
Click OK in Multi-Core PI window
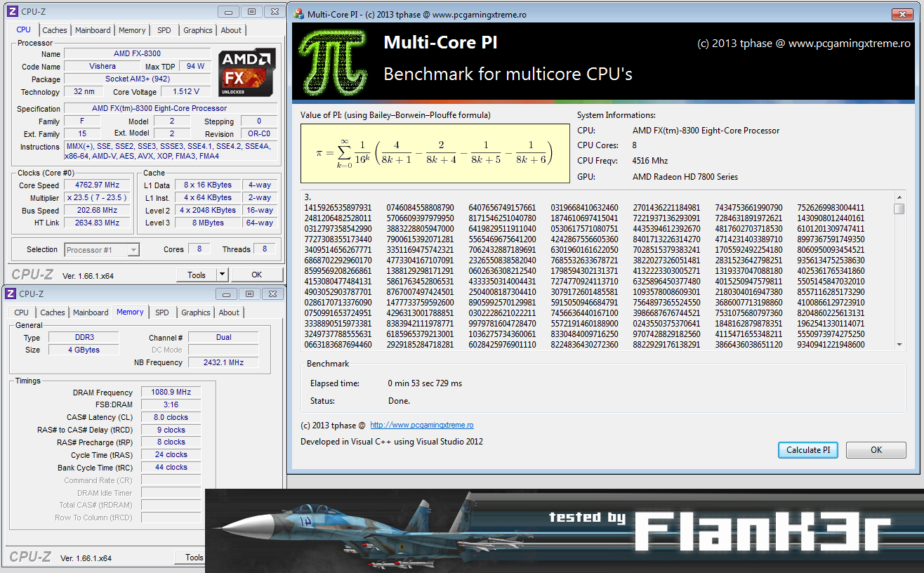coord(876,450)
